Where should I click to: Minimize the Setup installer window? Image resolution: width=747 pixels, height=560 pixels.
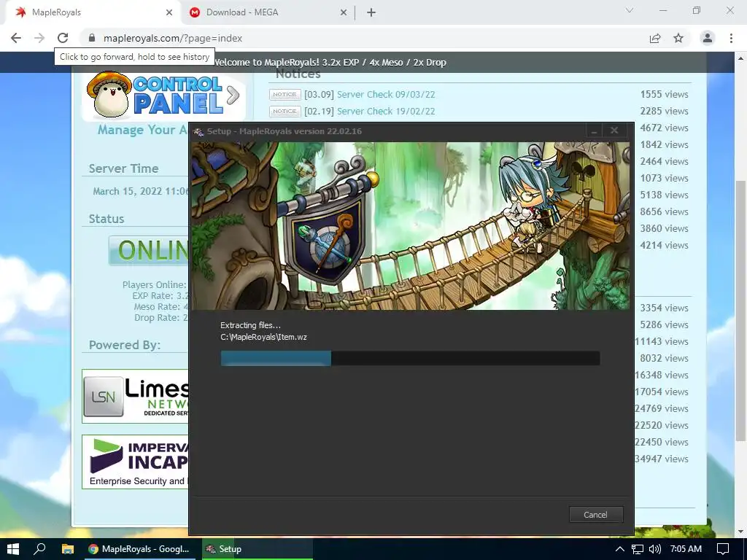(x=594, y=131)
